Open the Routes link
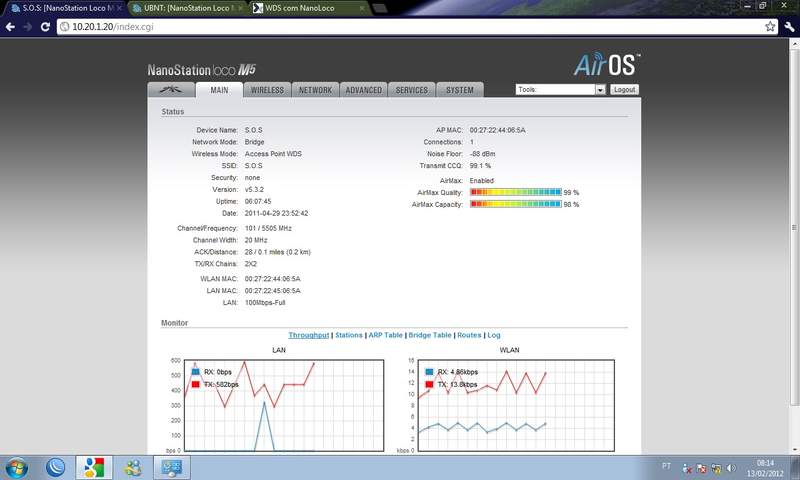 pyautogui.click(x=469, y=335)
